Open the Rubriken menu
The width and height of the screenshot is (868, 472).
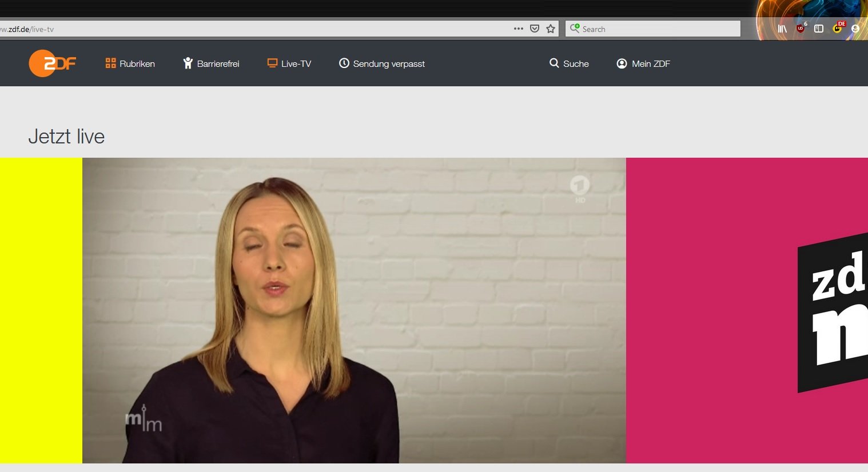[130, 63]
